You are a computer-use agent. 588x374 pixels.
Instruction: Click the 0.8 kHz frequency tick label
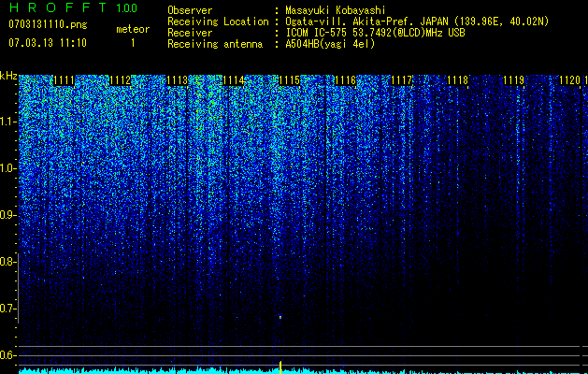click(x=7, y=262)
